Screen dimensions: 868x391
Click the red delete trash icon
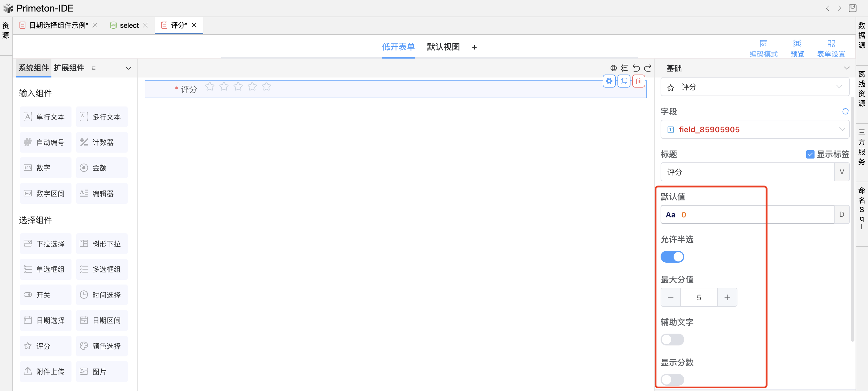[638, 81]
